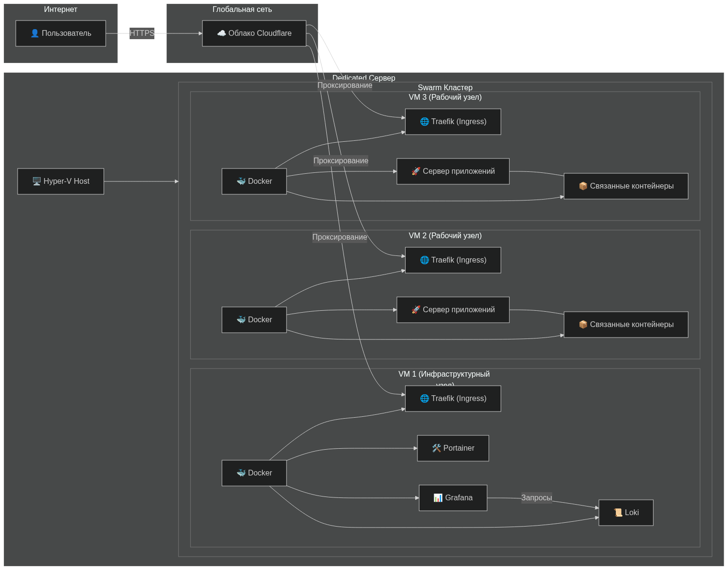Click the scroll icon beside Loki
728x570 pixels.
618,513
